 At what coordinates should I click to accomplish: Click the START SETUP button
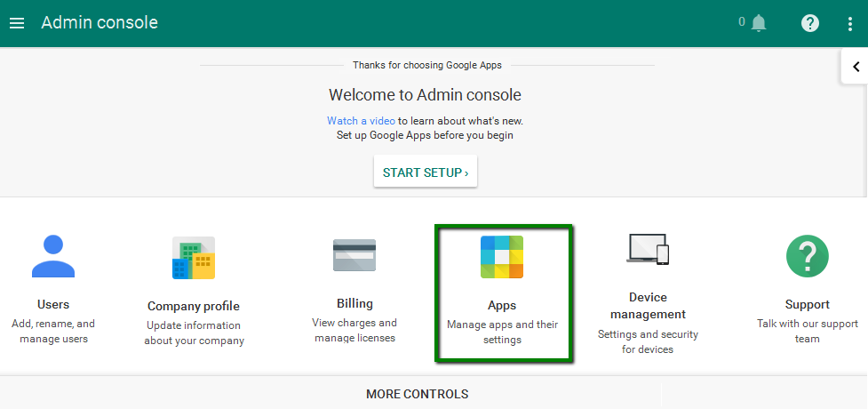pos(426,172)
